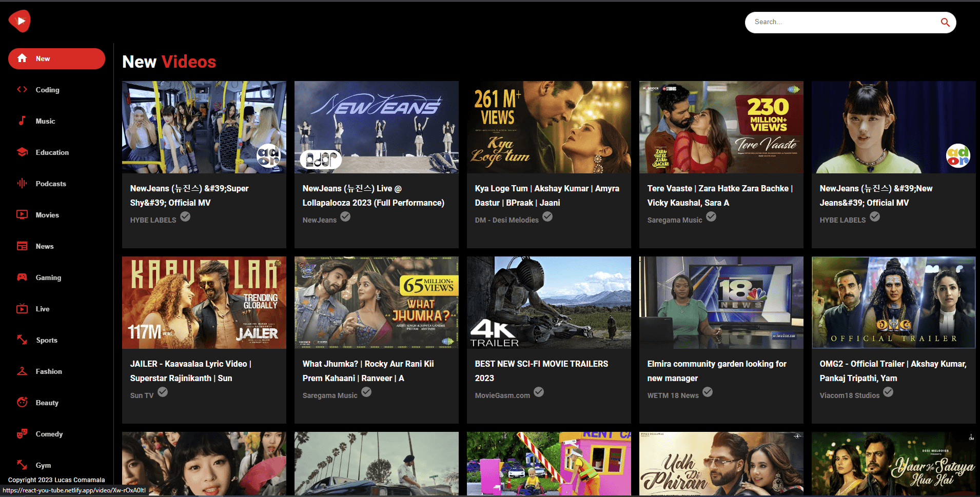Click the Movies play-screen icon
Screen dimensions: 980x497
(22, 214)
